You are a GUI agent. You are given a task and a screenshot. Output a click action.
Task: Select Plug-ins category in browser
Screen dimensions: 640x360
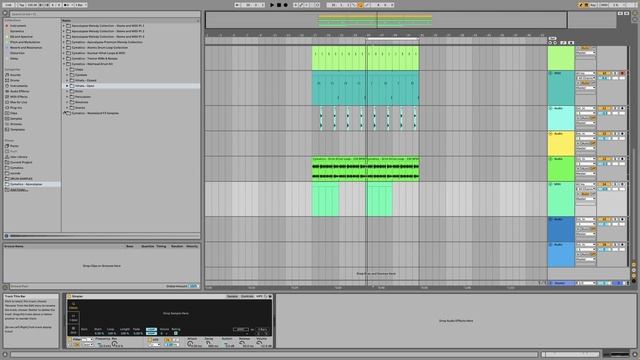tap(16, 108)
